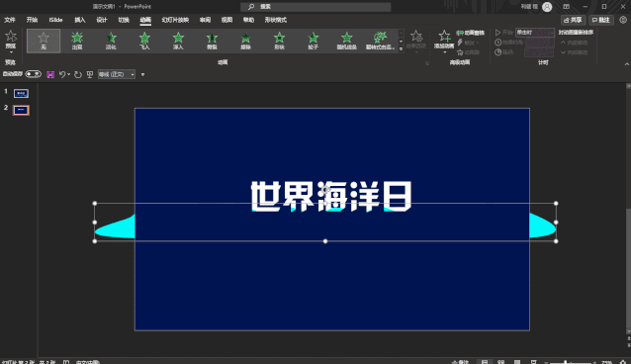Open the font name dropdown in quick access
Screen dimensions: 631x364
(x=117, y=74)
